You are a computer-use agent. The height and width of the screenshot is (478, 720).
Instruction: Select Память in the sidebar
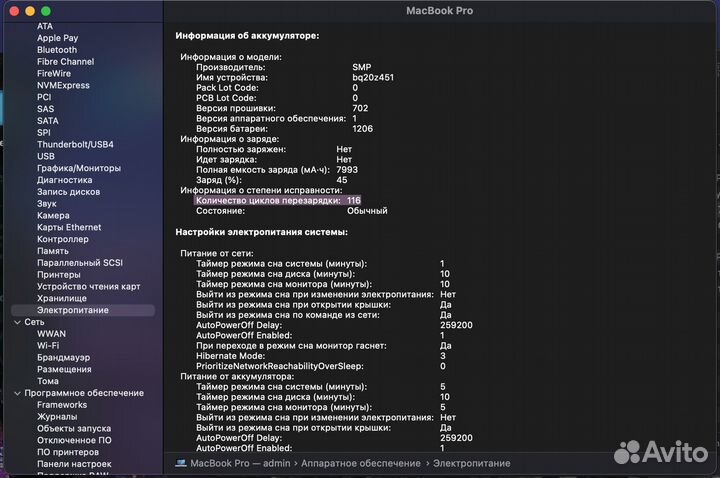tap(52, 251)
